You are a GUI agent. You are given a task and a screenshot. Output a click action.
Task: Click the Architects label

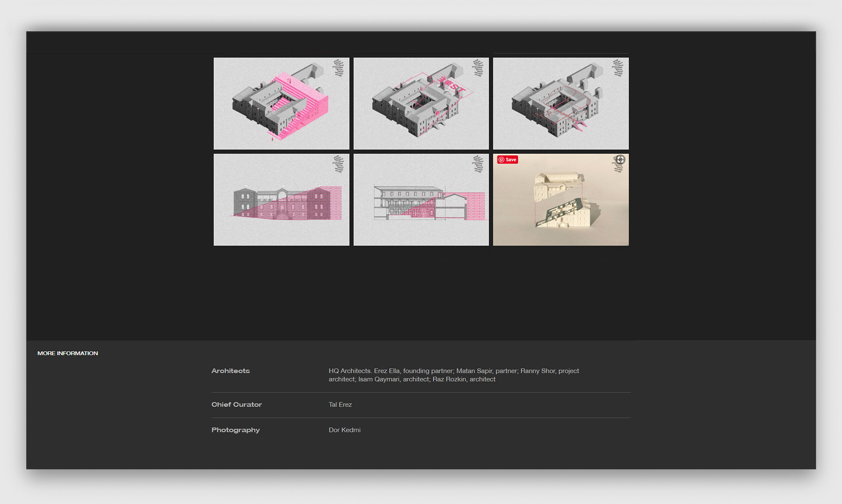[230, 371]
